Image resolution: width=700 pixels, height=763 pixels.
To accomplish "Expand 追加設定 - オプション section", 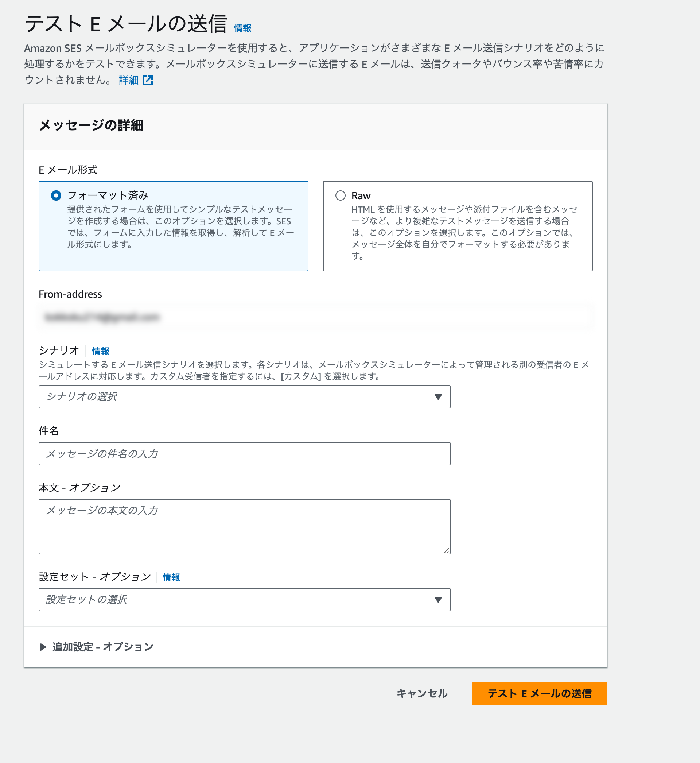I will click(x=97, y=646).
